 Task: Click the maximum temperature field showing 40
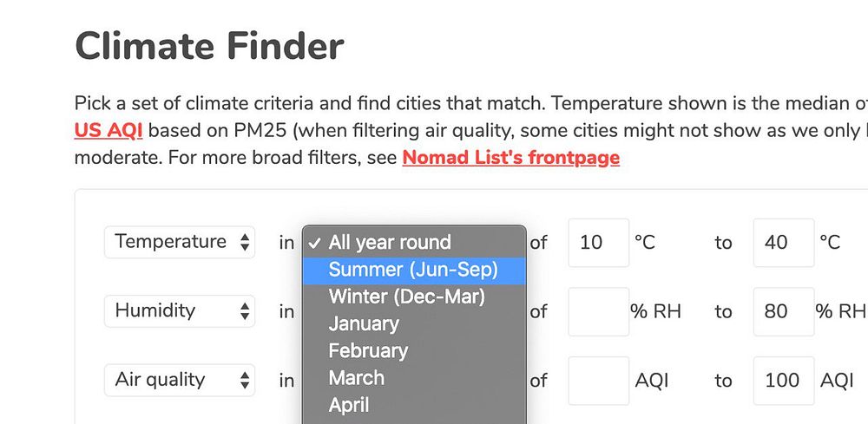[x=783, y=243]
